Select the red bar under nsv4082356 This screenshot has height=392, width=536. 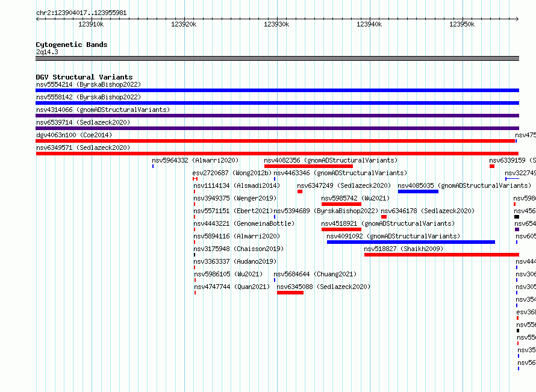coord(309,166)
